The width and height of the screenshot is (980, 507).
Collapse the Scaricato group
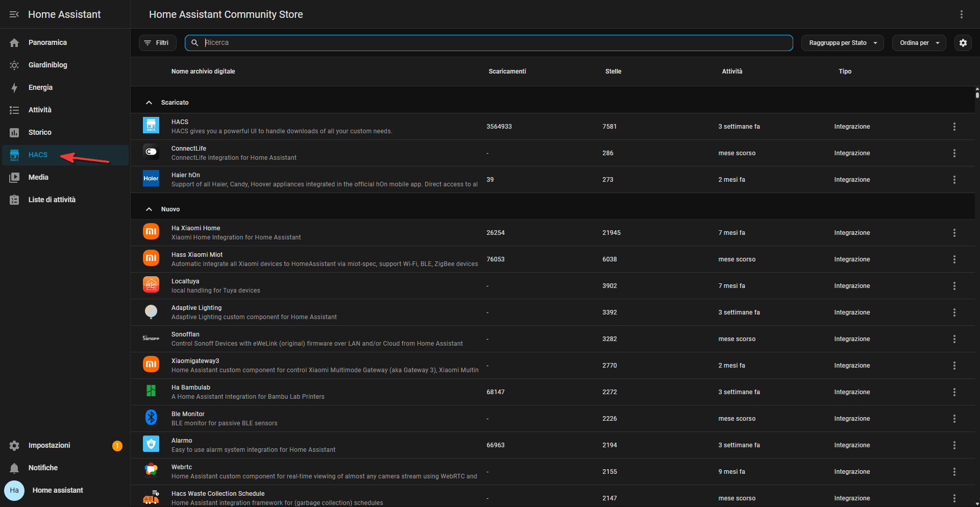click(x=149, y=103)
